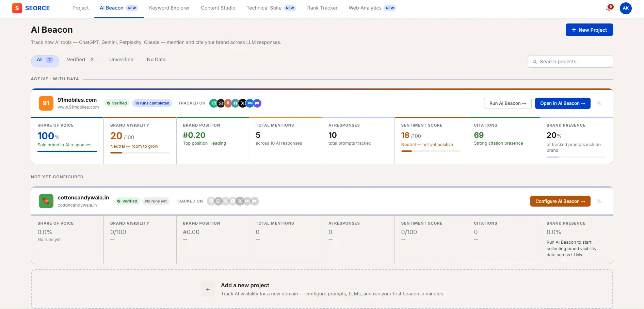644x309 pixels.
Task: Click greyed Meta icon on cottoncandywala card
Action: click(255, 201)
